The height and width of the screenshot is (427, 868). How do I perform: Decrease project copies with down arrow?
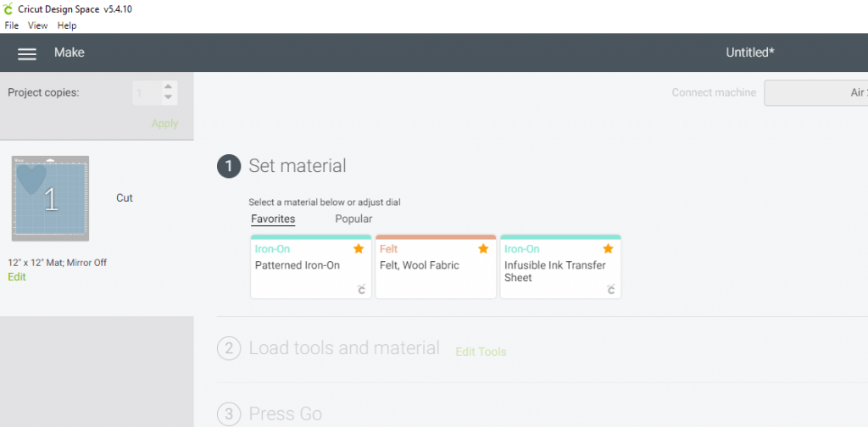coord(169,98)
